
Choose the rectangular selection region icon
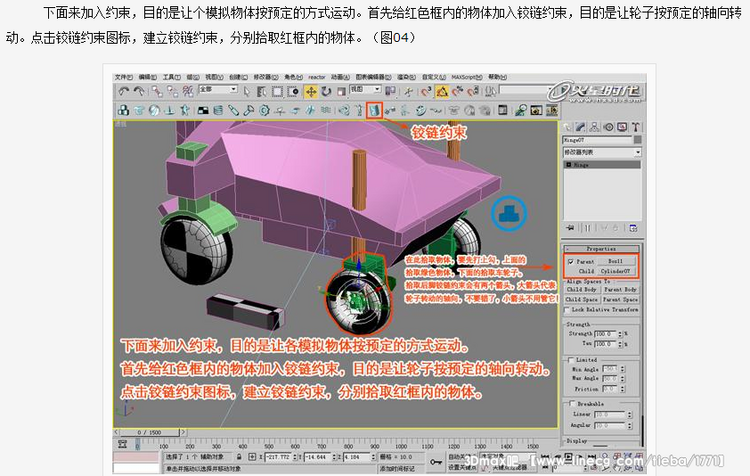(x=277, y=91)
